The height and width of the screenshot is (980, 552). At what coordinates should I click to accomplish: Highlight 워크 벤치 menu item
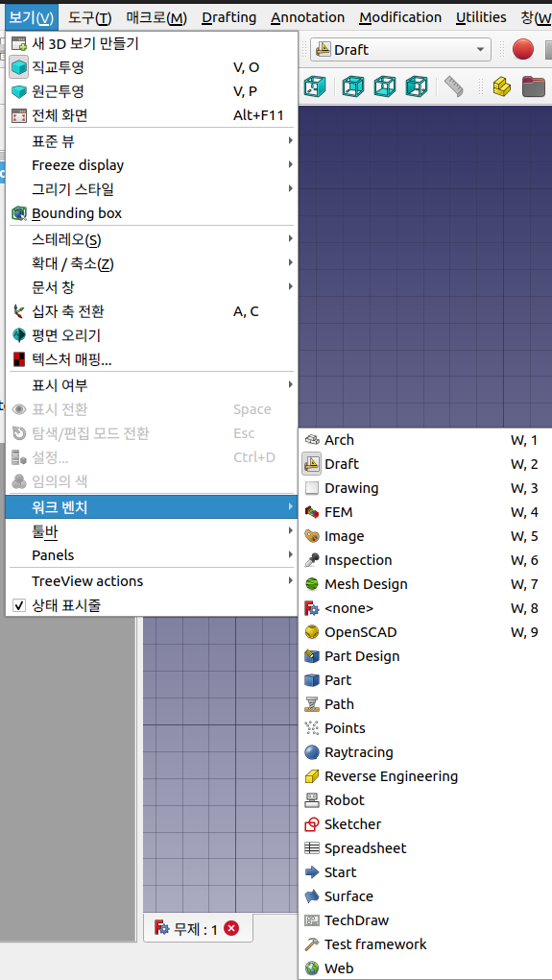click(152, 507)
